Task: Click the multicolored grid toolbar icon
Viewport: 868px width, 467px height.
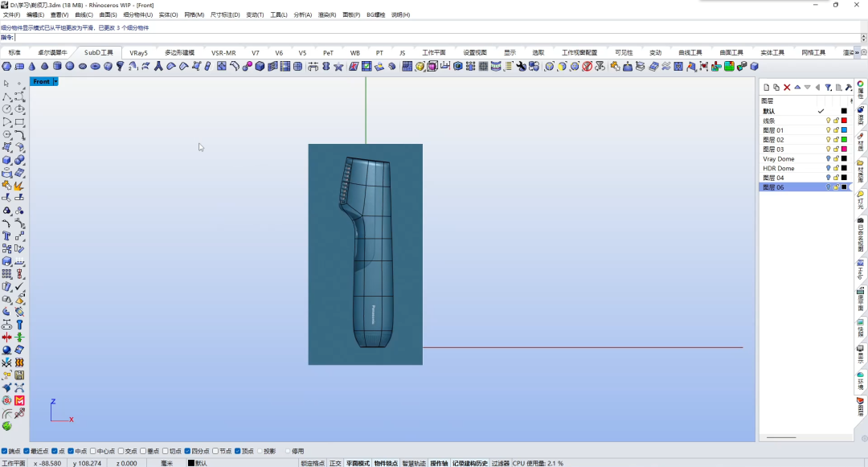Action: [729, 67]
